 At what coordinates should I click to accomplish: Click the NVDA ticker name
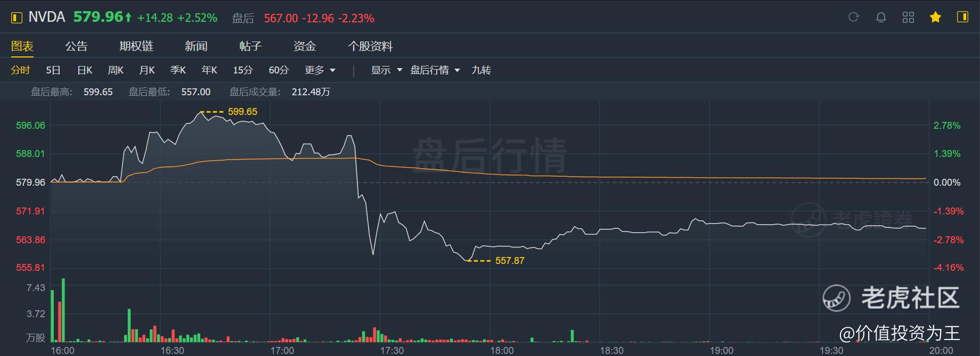pyautogui.click(x=47, y=17)
